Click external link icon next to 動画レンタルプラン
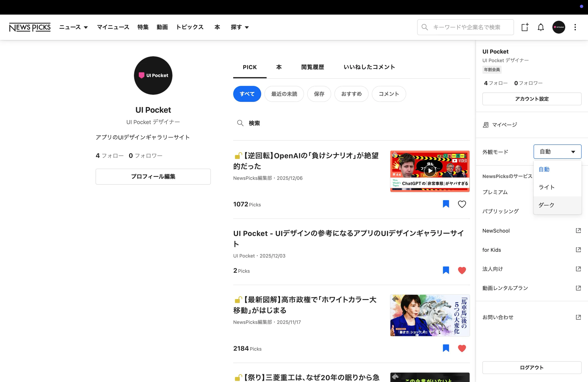Viewport: 588px width, 382px height. [x=578, y=288]
